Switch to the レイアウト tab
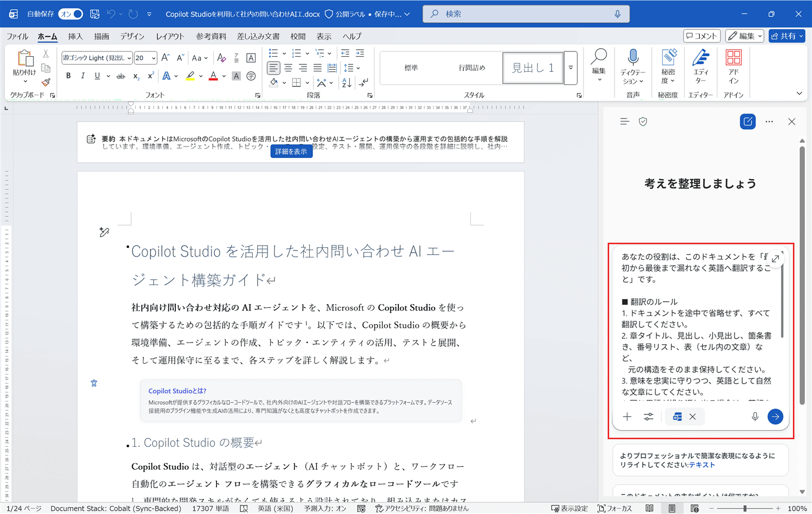This screenshot has height=514, width=812. click(x=170, y=36)
